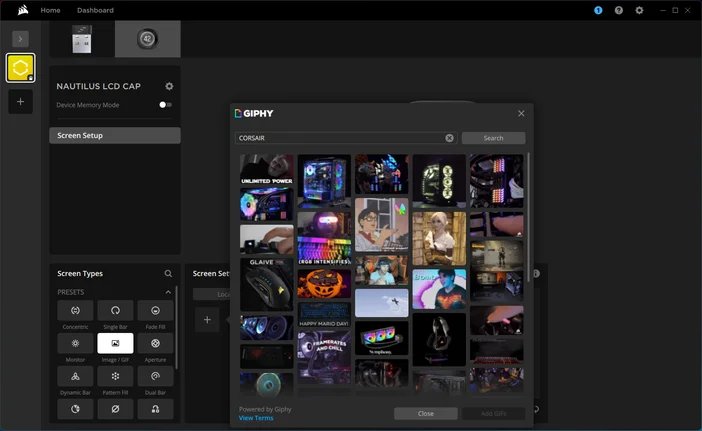Choose the Single Bar preset

click(x=115, y=310)
